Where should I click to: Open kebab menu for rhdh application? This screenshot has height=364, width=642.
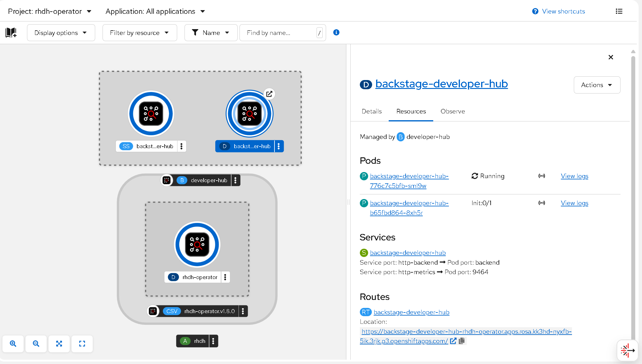click(213, 341)
